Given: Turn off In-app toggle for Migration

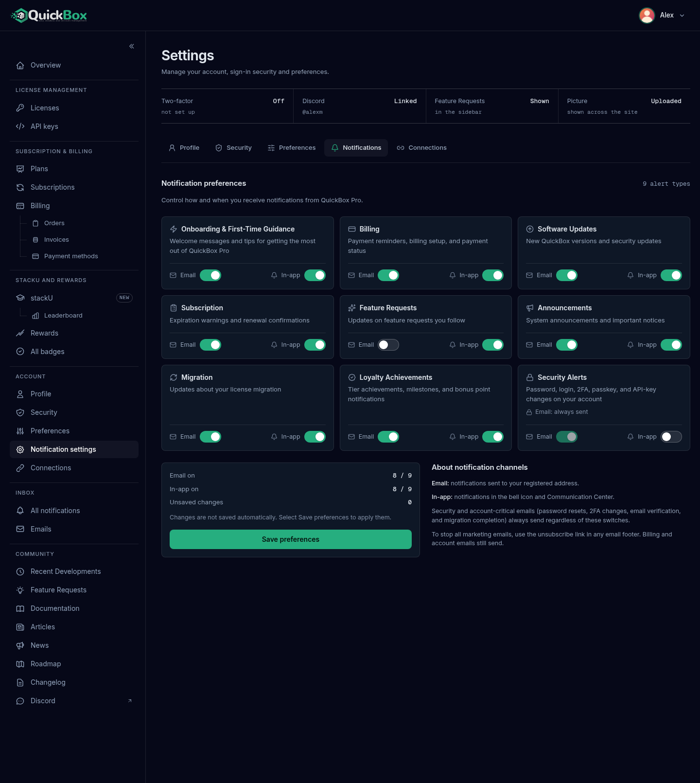Looking at the screenshot, I should coord(315,437).
